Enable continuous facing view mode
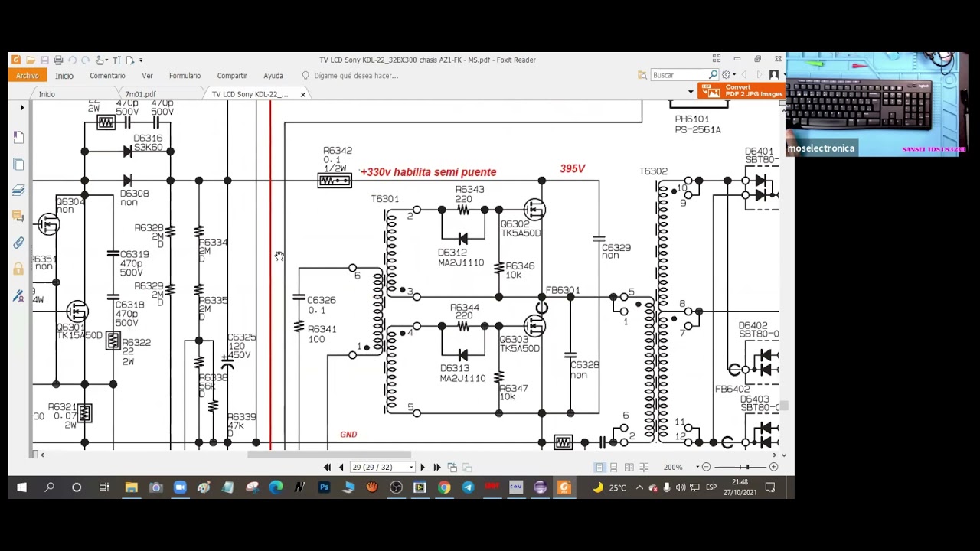Viewport: 980px width, 551px height. click(x=644, y=467)
